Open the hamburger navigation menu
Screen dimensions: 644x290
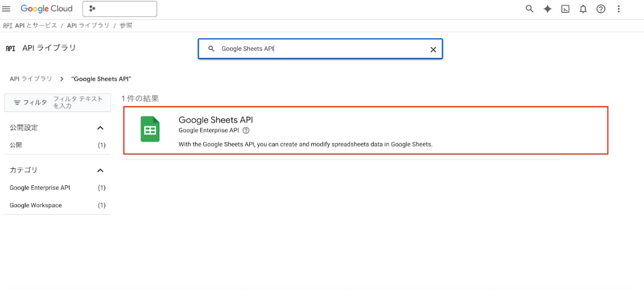(x=6, y=8)
